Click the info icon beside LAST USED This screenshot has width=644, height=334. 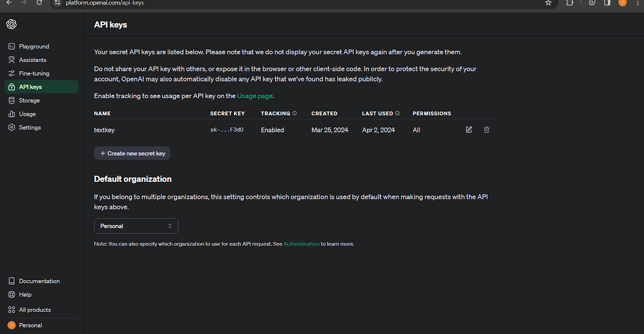point(397,113)
